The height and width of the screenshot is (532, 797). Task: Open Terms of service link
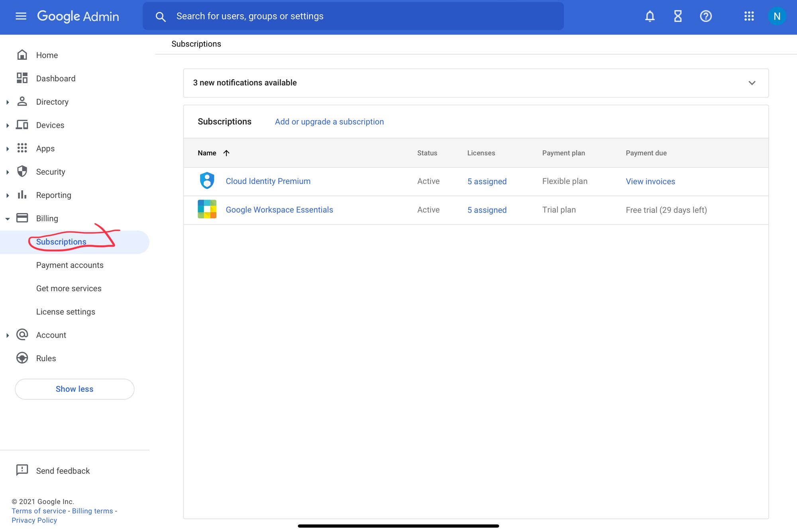(x=39, y=511)
